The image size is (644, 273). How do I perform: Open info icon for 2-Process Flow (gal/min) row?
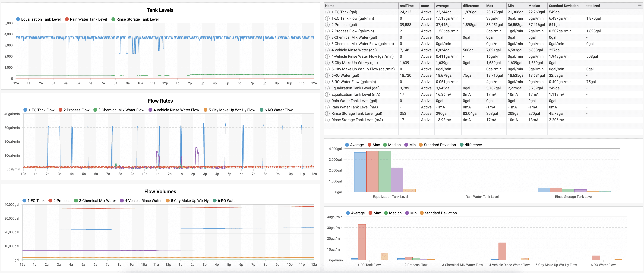tap(327, 31)
